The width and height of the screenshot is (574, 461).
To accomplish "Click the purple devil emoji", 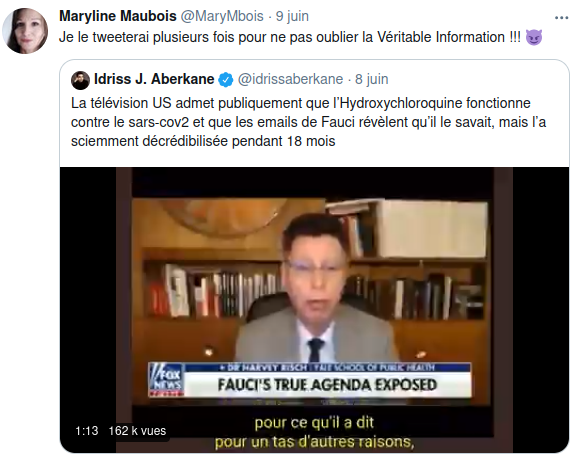I will (x=534, y=37).
